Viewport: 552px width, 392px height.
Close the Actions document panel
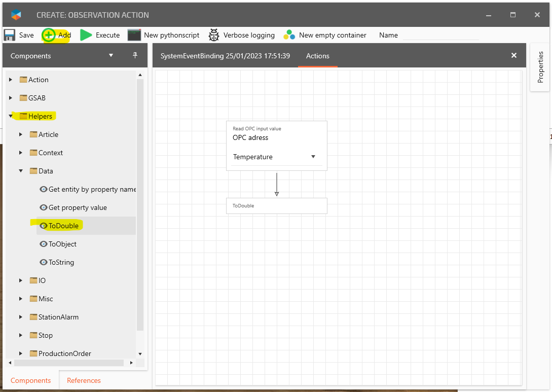(x=513, y=55)
